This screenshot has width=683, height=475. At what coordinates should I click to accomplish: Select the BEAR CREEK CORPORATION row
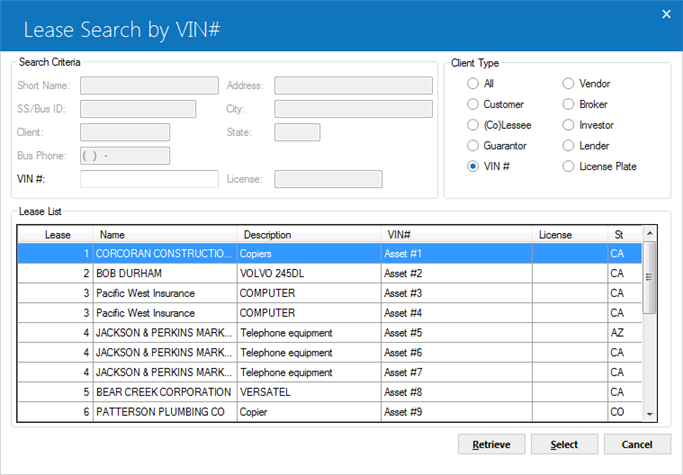pos(329,392)
